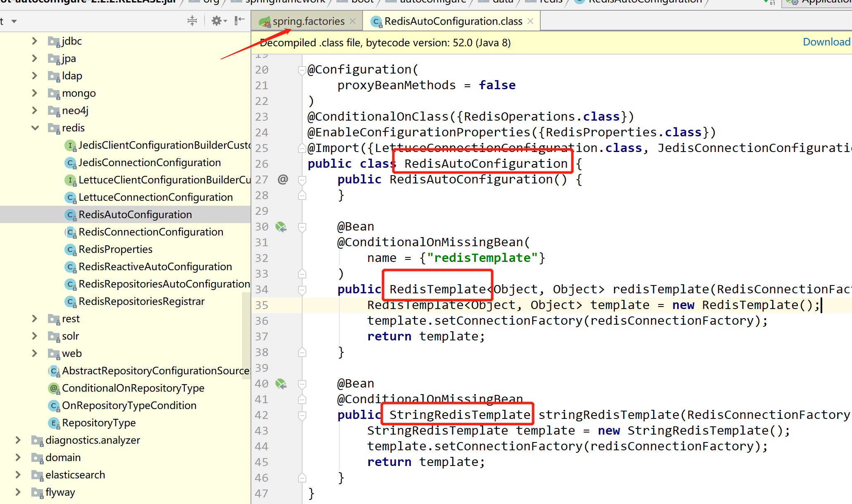Image resolution: width=852 pixels, height=504 pixels.
Task: Close the spring.factories tab
Action: tap(353, 21)
